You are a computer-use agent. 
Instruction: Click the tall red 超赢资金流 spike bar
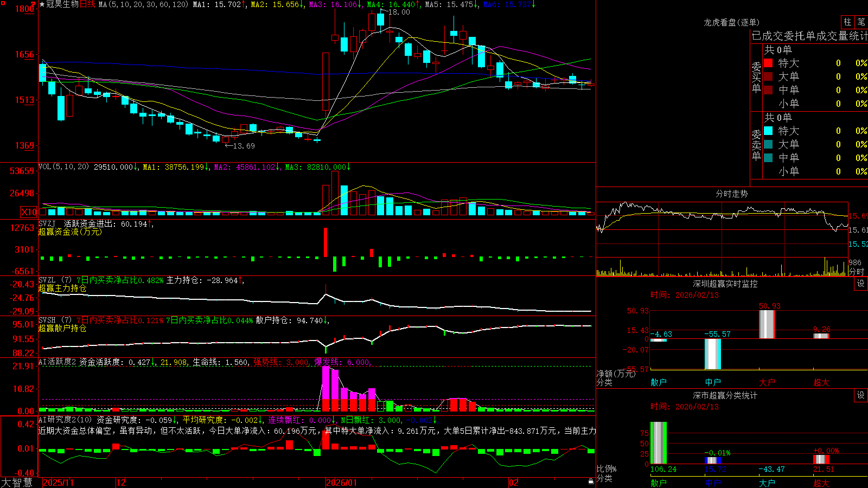click(325, 242)
